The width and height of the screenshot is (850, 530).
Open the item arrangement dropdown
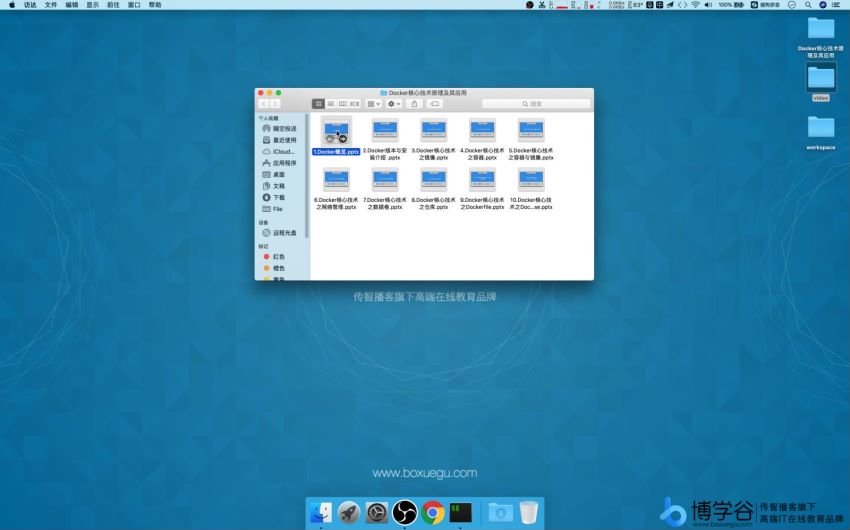tap(374, 104)
